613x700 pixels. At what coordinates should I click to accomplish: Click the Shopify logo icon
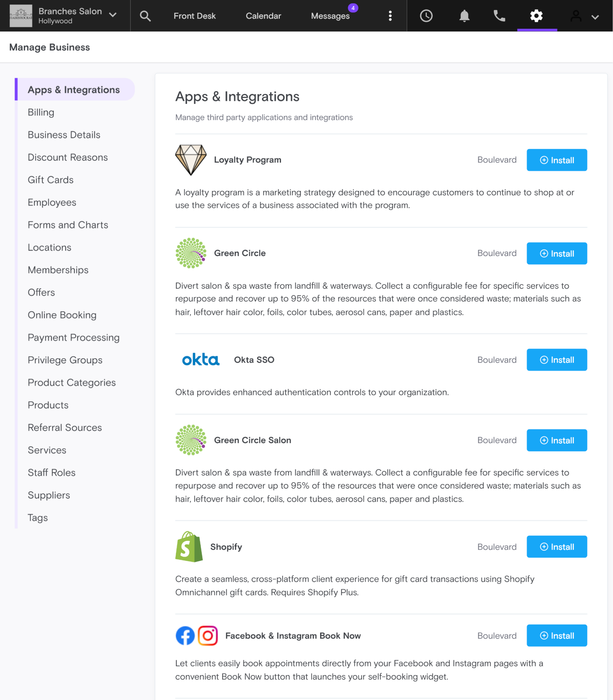[189, 547]
